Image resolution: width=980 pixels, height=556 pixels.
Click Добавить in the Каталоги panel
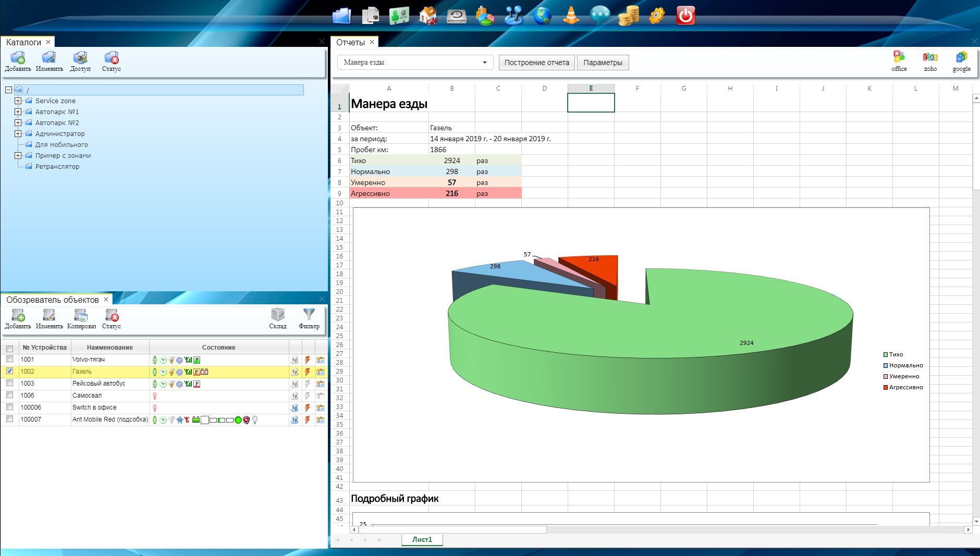18,61
